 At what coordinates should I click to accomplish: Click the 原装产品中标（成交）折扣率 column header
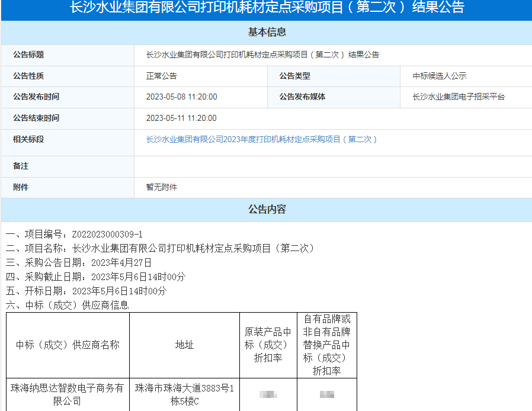[x=268, y=345]
